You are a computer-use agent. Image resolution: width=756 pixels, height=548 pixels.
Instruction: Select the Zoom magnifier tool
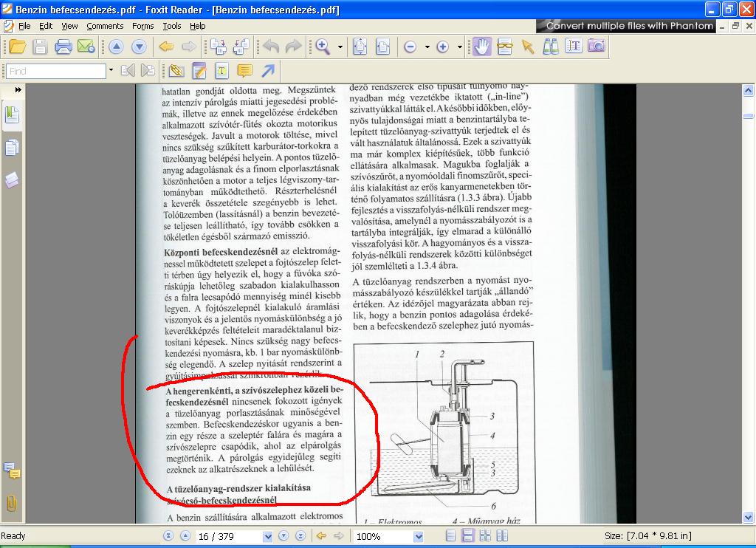coord(323,47)
